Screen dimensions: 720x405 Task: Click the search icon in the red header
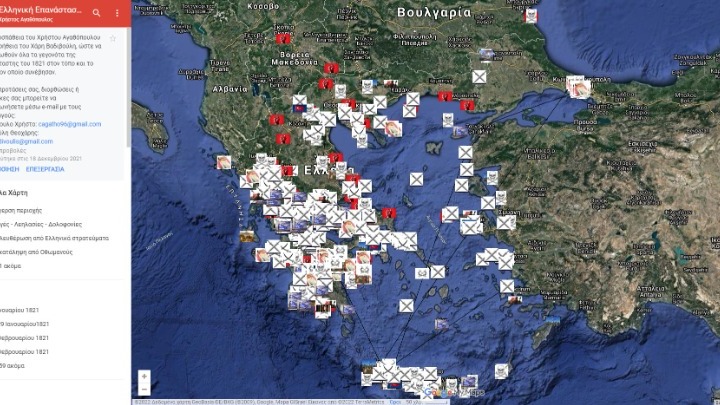coord(96,13)
